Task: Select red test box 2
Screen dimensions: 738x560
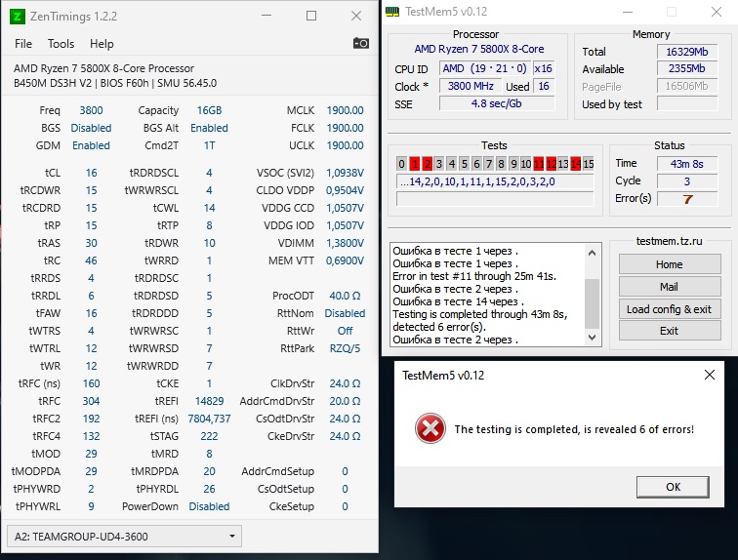Action: [427, 164]
